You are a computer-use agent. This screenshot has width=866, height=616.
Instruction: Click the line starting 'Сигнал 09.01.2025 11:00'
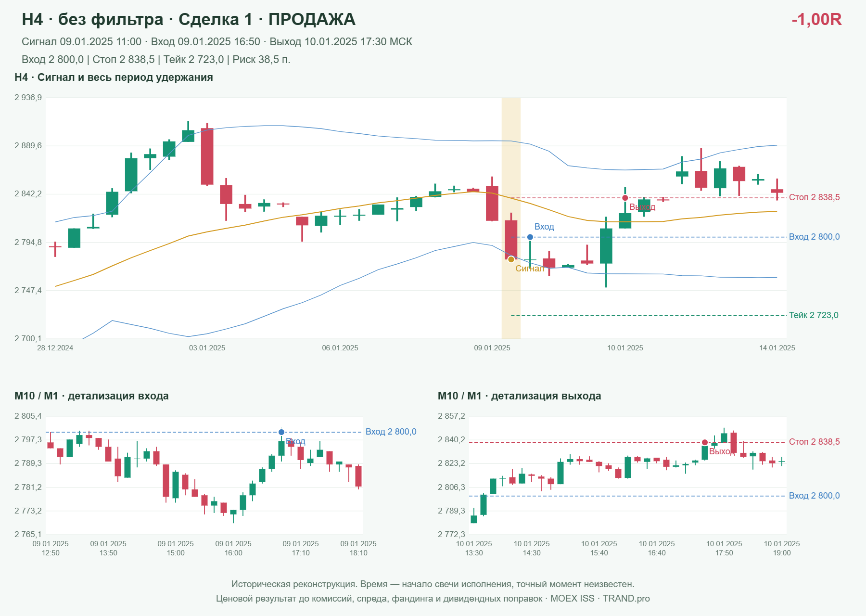pyautogui.click(x=217, y=42)
